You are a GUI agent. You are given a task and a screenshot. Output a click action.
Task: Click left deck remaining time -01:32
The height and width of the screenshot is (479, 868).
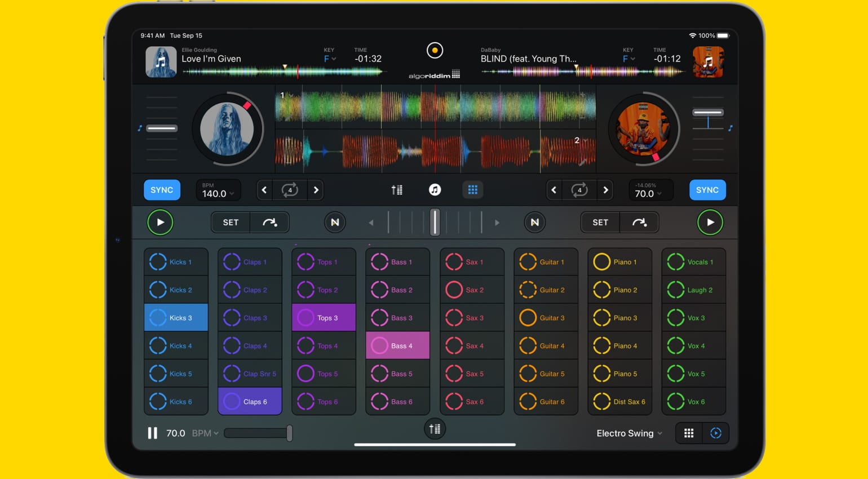click(x=368, y=59)
